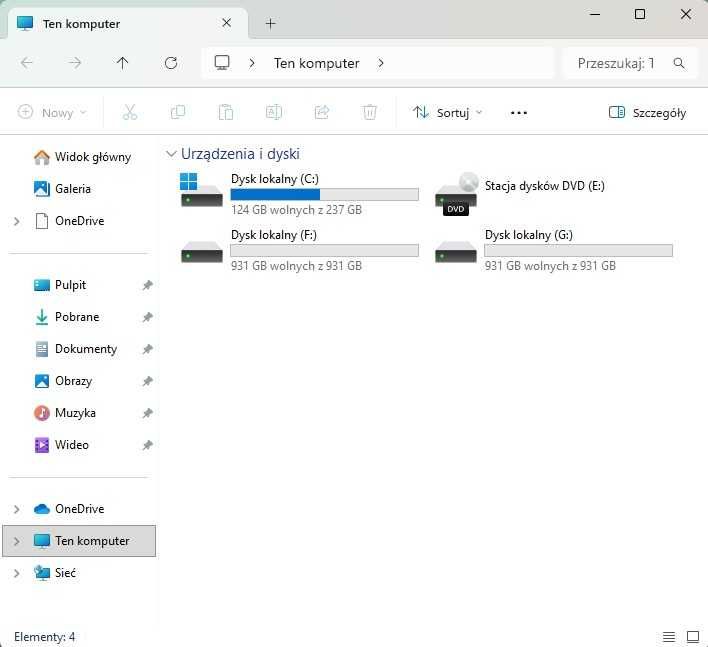This screenshot has height=647, width=708.
Task: Open the Nowy dropdown menu
Action: 52,112
